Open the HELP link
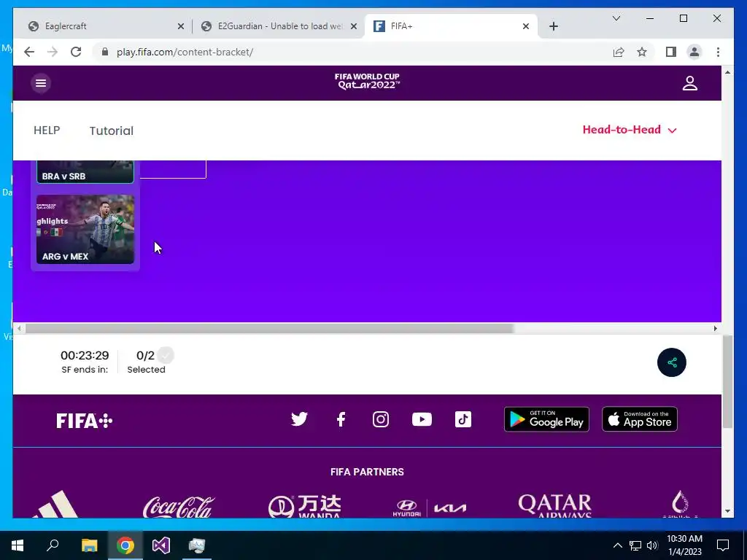This screenshot has width=747, height=560. (47, 130)
